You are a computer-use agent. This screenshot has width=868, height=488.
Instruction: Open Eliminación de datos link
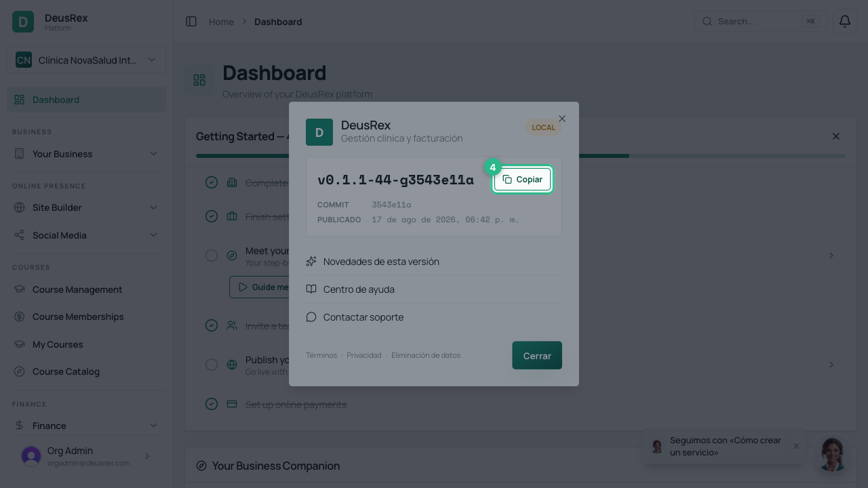(x=426, y=355)
